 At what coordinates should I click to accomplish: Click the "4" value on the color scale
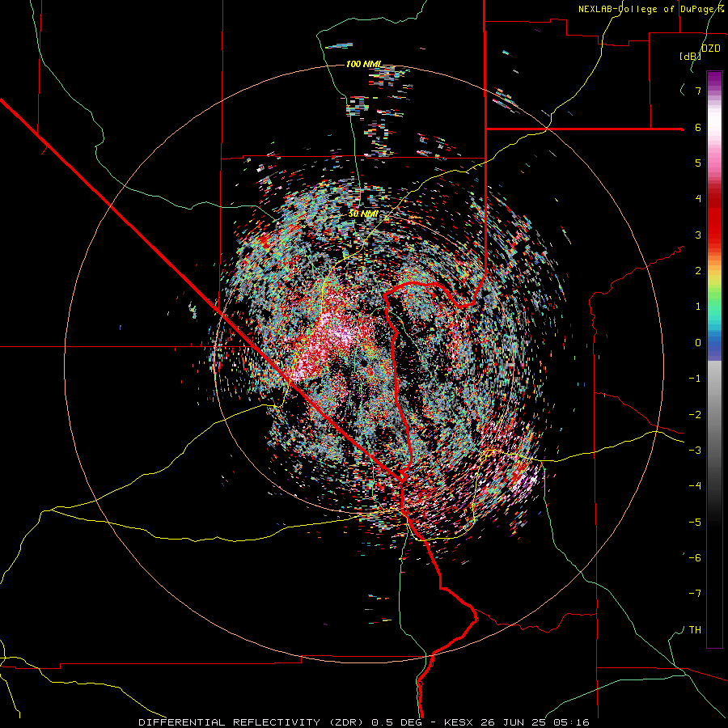[698, 199]
